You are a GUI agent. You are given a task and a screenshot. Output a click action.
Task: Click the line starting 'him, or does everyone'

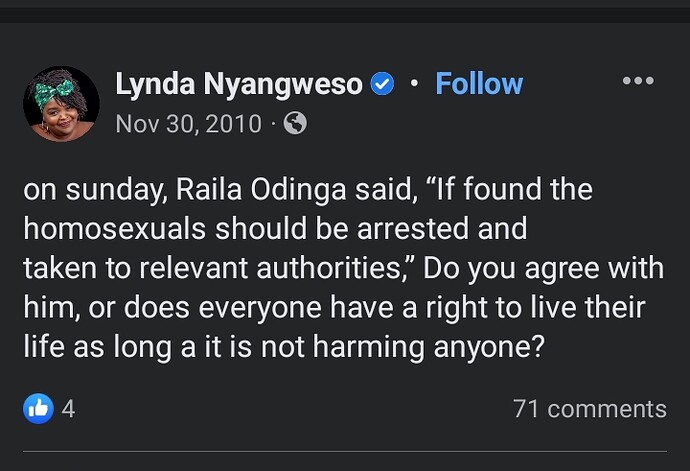pyautogui.click(x=333, y=308)
